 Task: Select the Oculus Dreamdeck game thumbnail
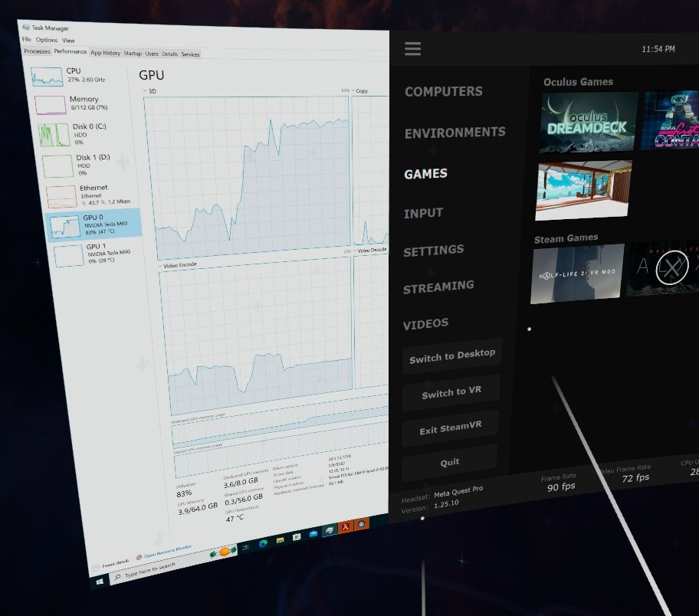[589, 123]
